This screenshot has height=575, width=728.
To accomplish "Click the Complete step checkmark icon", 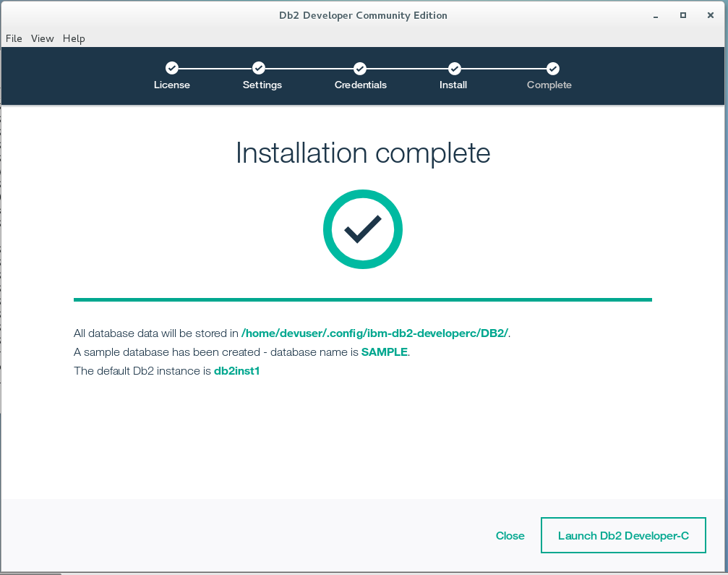I will coord(552,68).
